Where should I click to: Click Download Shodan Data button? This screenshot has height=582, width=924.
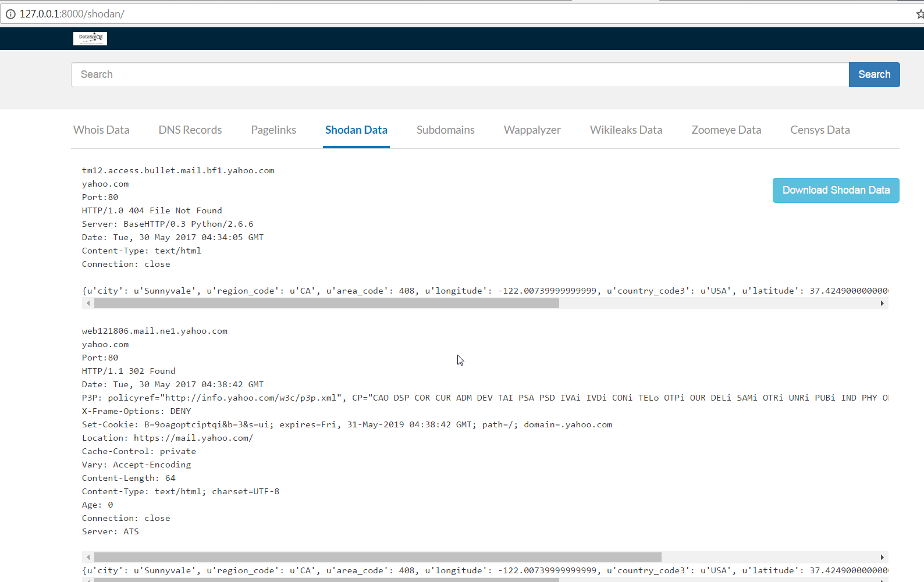pyautogui.click(x=836, y=190)
